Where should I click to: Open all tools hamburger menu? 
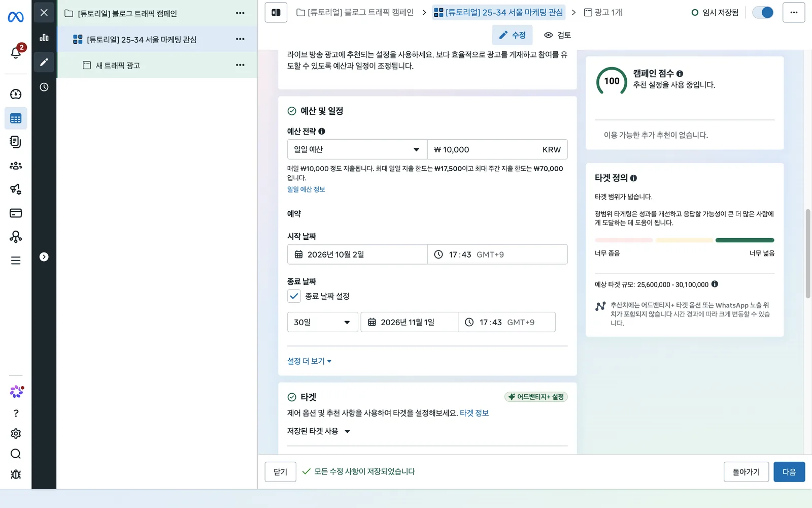point(16,261)
